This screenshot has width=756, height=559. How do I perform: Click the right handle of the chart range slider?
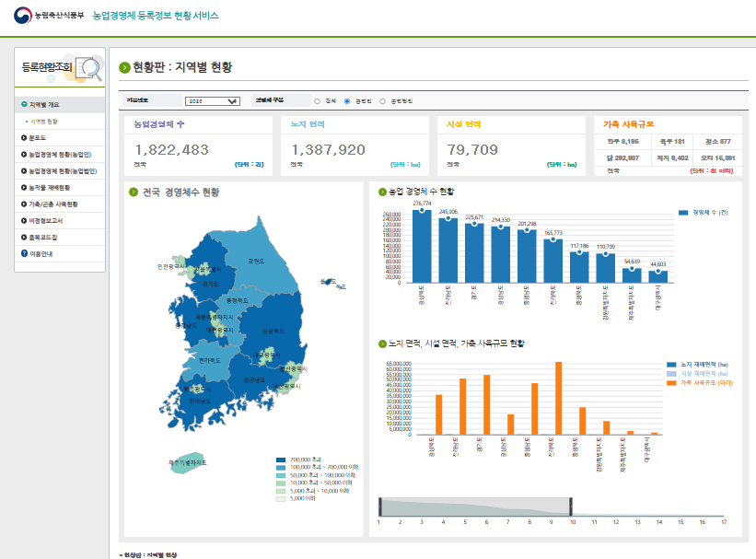point(571,507)
